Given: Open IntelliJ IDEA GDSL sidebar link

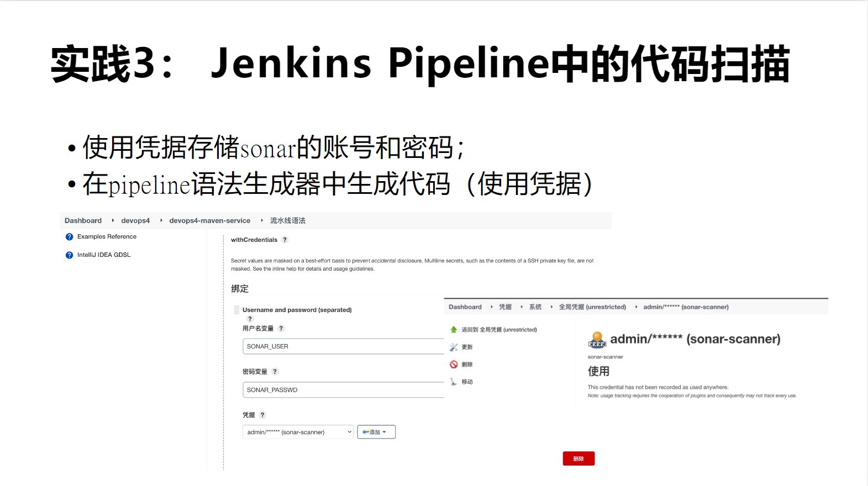Looking at the screenshot, I should tap(104, 255).
